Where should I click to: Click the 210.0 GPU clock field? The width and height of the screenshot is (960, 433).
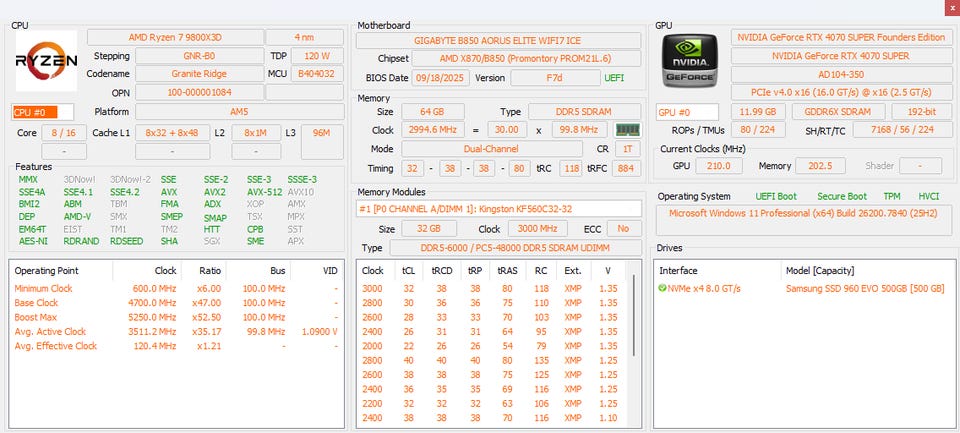click(719, 165)
